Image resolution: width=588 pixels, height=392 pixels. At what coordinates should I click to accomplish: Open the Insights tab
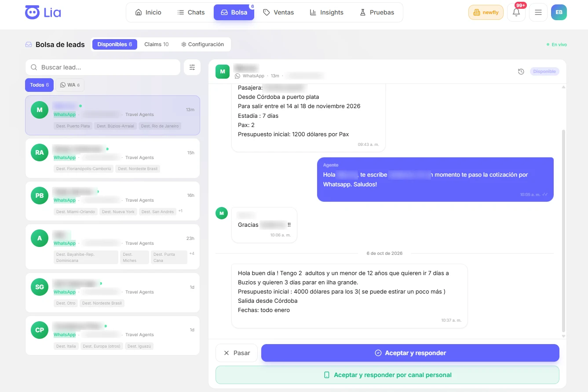pyautogui.click(x=326, y=12)
